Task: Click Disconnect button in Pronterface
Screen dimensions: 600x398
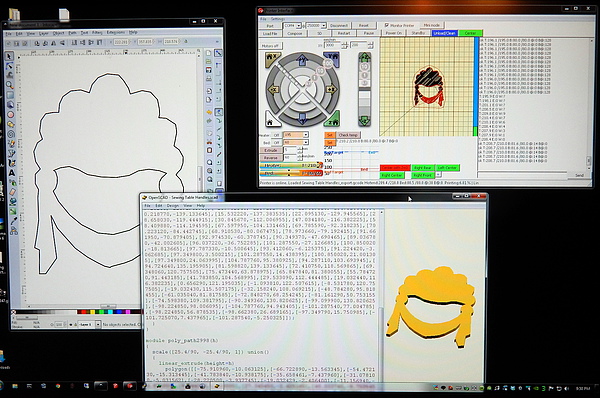Action: (x=339, y=26)
